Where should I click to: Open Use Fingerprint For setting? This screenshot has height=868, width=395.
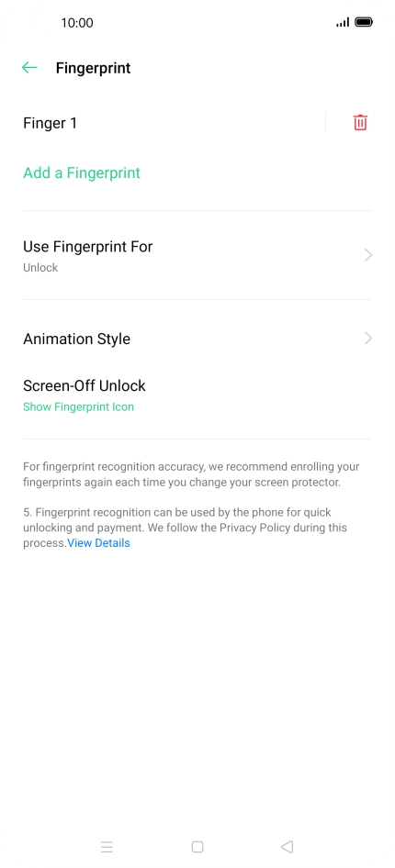[197, 255]
